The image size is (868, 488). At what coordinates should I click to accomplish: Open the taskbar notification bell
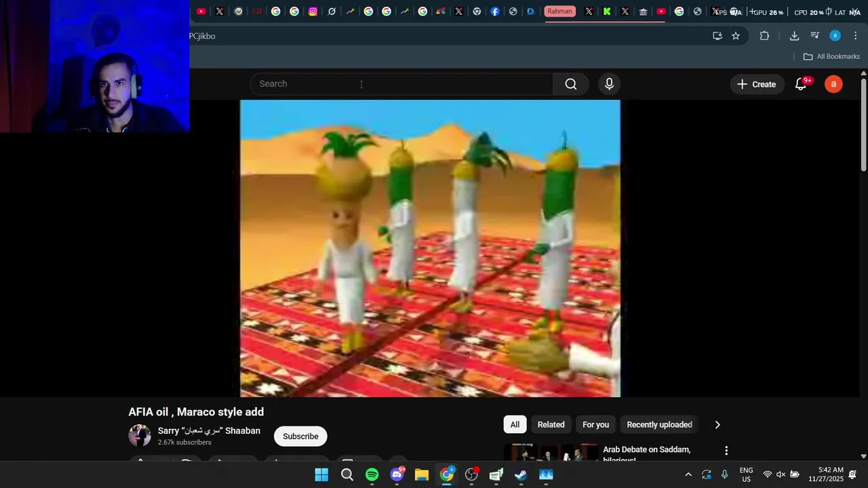click(853, 474)
